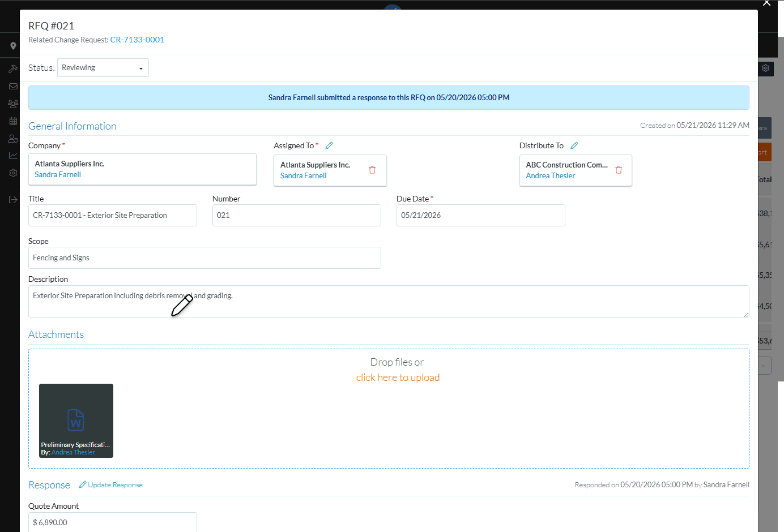
Task: Click into the Description text area
Action: point(389,302)
